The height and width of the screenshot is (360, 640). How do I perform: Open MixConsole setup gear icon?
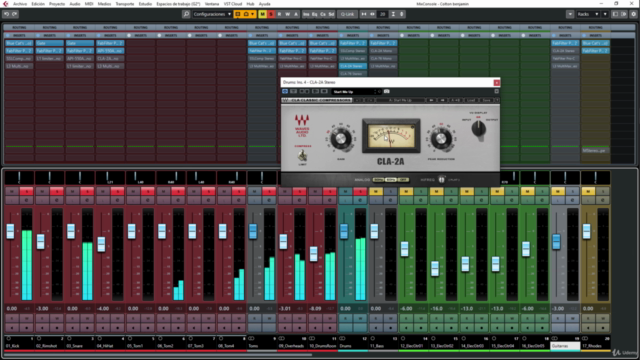[x=633, y=14]
